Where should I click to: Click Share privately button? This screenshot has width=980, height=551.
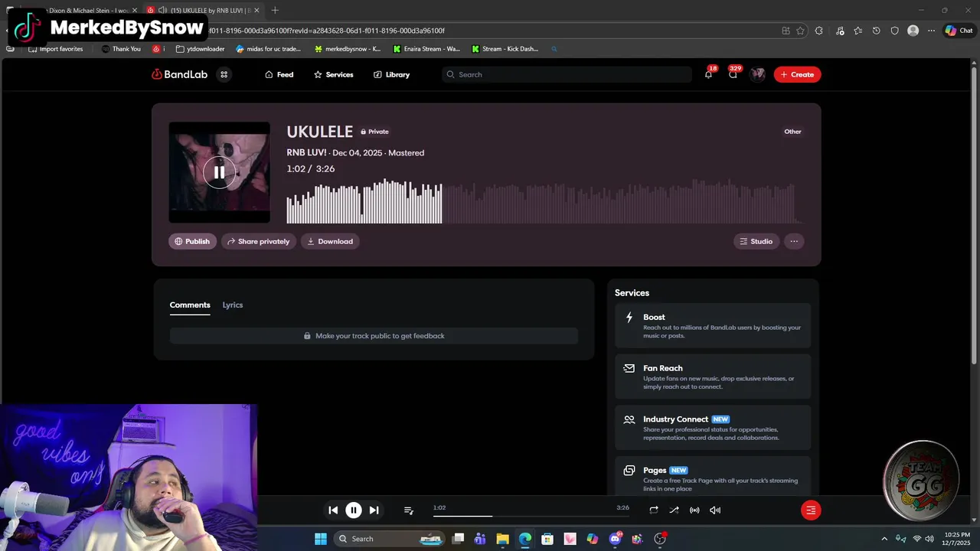[259, 241]
